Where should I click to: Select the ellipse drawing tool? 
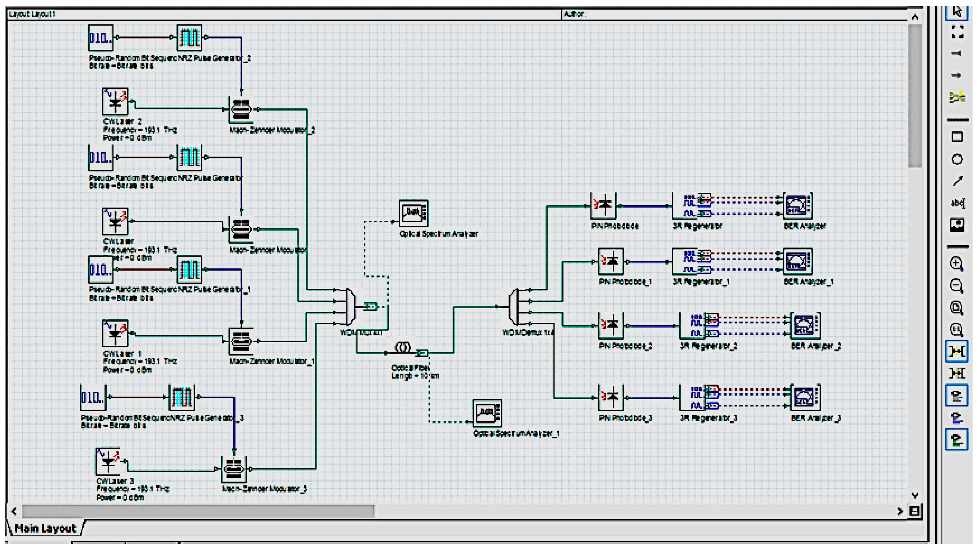coord(957,159)
